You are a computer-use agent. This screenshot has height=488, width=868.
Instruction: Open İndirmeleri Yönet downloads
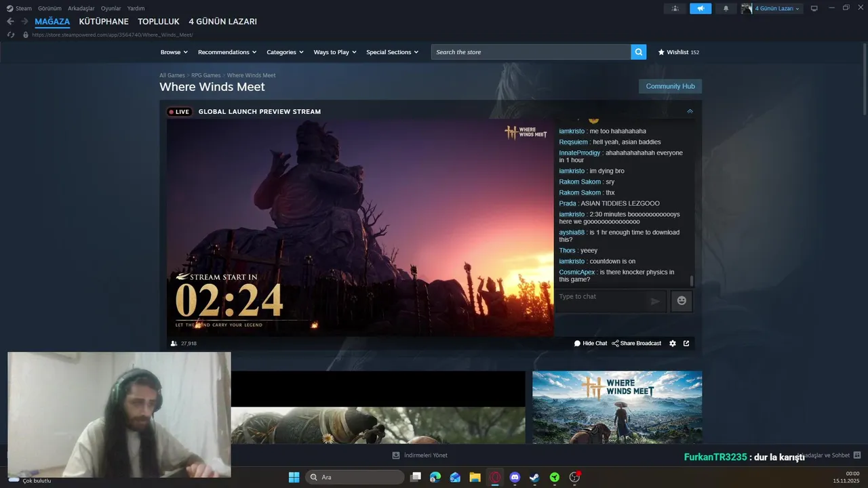(420, 455)
